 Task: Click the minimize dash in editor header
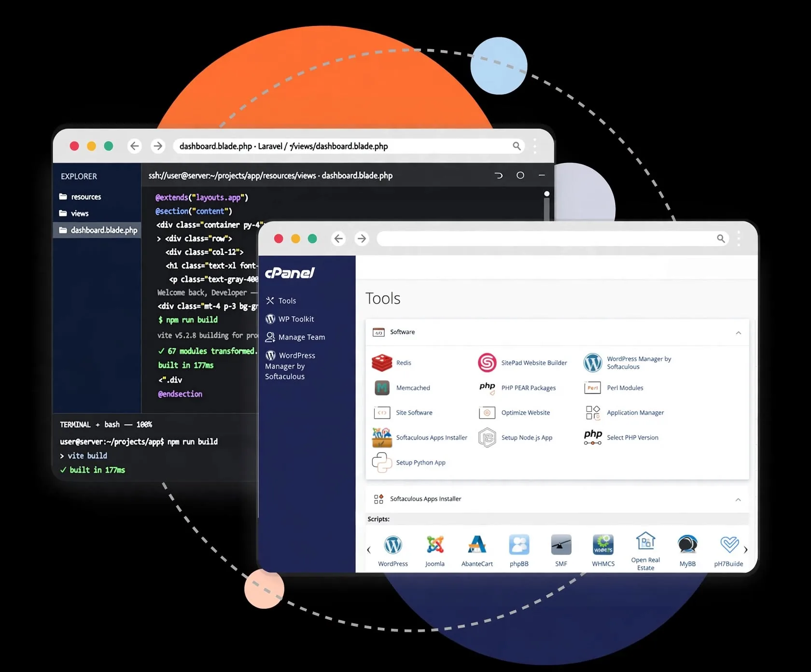tap(542, 175)
